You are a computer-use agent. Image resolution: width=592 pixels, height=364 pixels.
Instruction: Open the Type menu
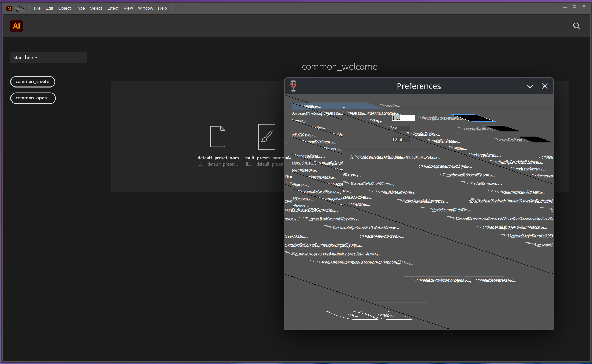pos(81,8)
